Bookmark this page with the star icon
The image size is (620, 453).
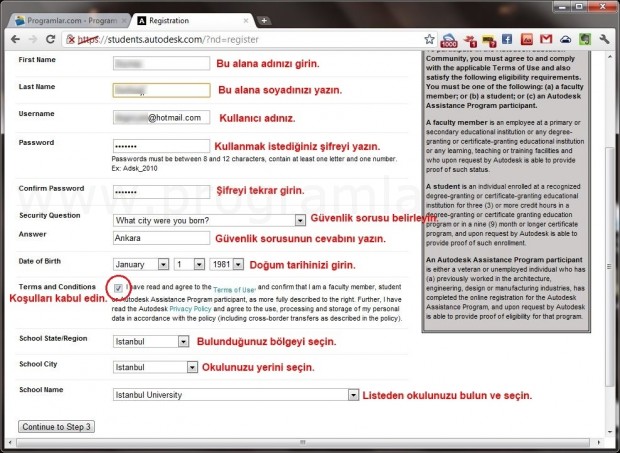tap(429, 39)
